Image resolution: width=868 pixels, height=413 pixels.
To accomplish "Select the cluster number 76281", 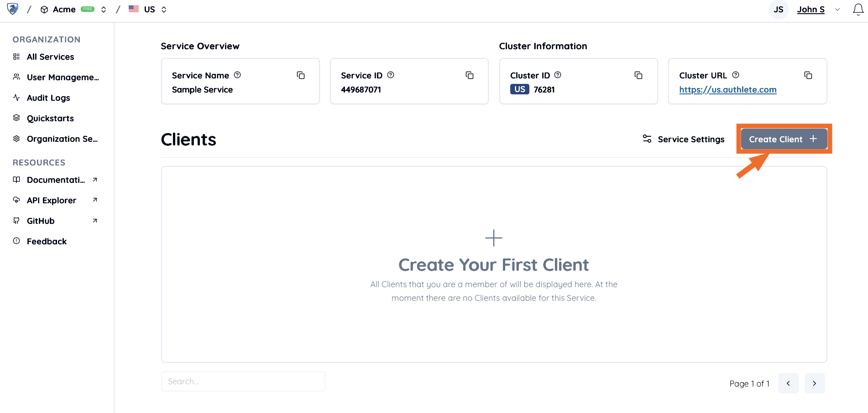I will (x=544, y=90).
